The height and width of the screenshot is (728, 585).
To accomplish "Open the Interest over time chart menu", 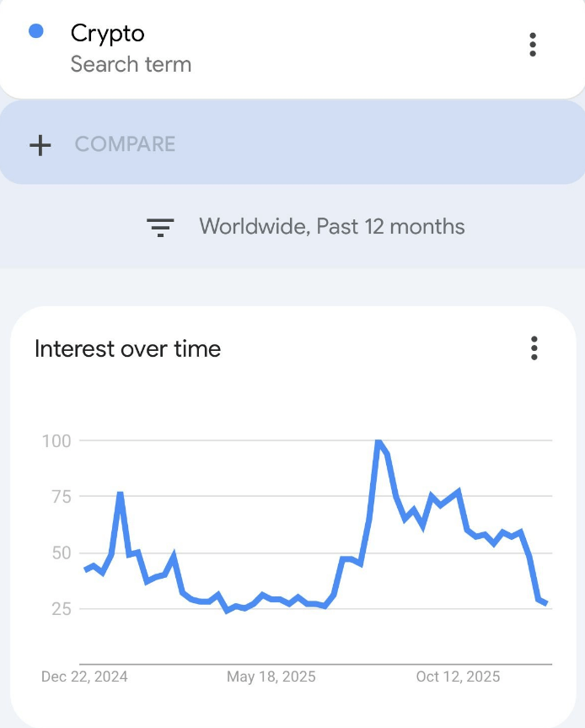I will [x=534, y=348].
